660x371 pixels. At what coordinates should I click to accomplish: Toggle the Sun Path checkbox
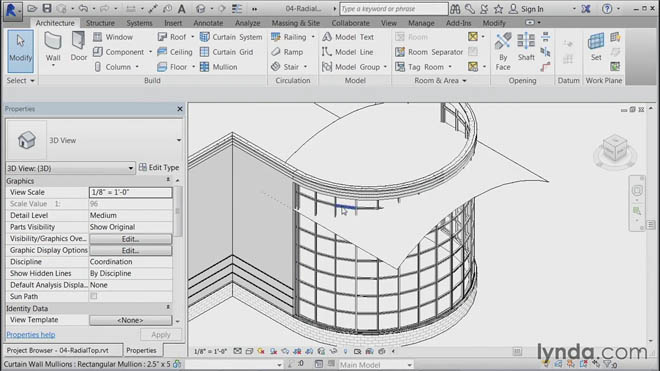94,296
